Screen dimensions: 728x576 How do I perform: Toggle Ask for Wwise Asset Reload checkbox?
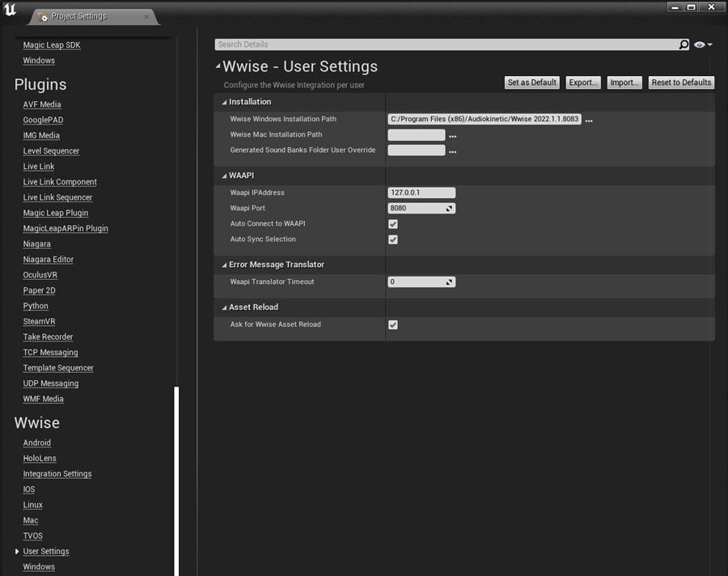click(x=393, y=324)
